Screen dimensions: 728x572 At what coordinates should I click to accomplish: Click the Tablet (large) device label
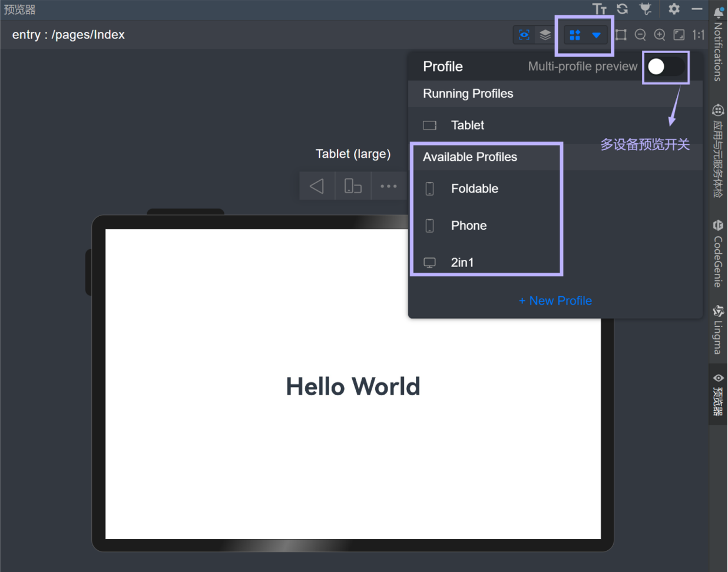pyautogui.click(x=353, y=154)
